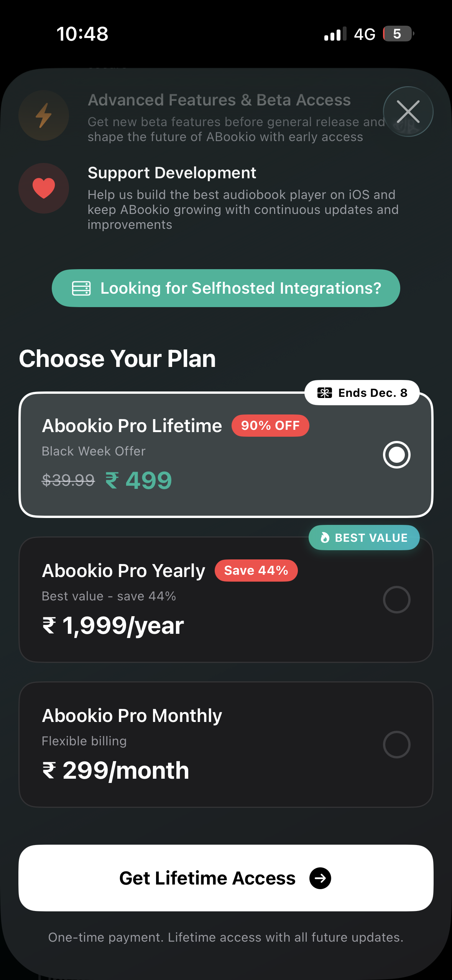Tap the gift icon on Ends Dec. 8 badge
452x980 pixels.
coord(324,393)
